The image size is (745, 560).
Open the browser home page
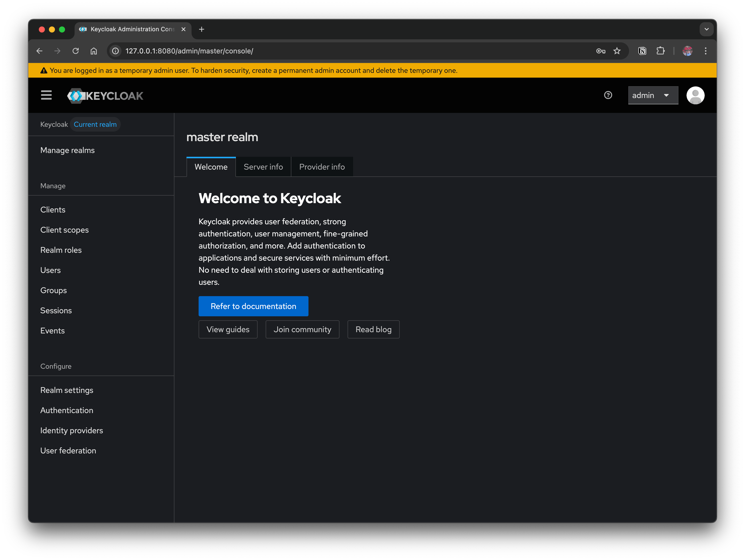point(94,51)
